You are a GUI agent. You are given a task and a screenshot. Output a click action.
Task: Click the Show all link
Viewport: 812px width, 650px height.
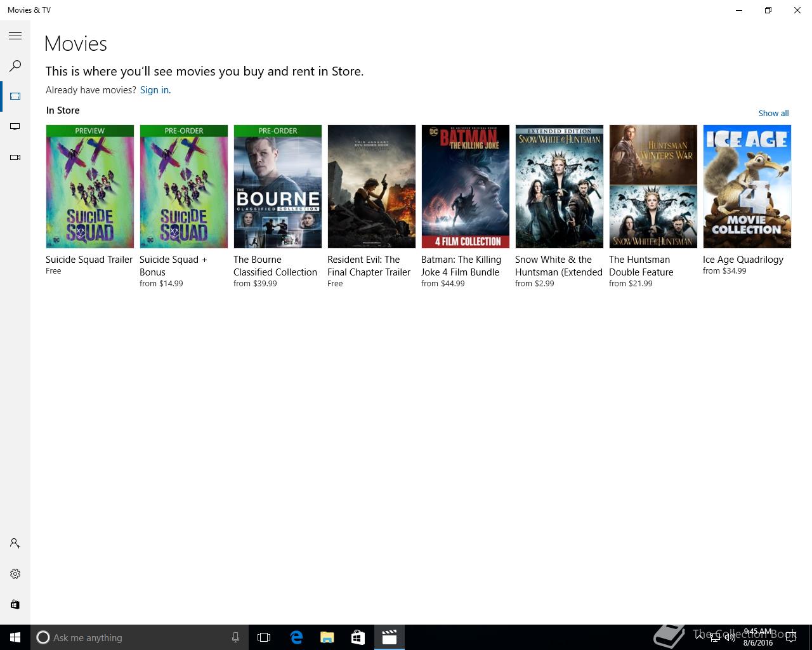(x=773, y=113)
